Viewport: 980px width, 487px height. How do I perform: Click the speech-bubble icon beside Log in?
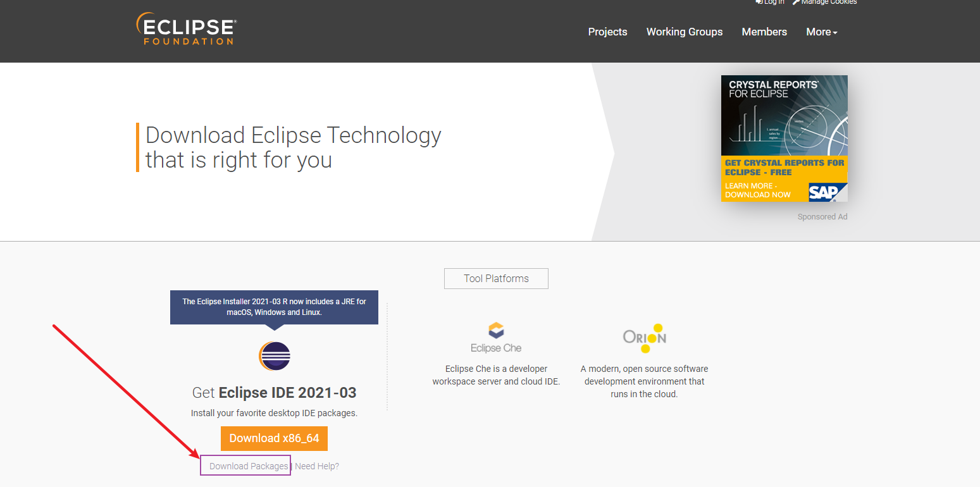(759, 3)
